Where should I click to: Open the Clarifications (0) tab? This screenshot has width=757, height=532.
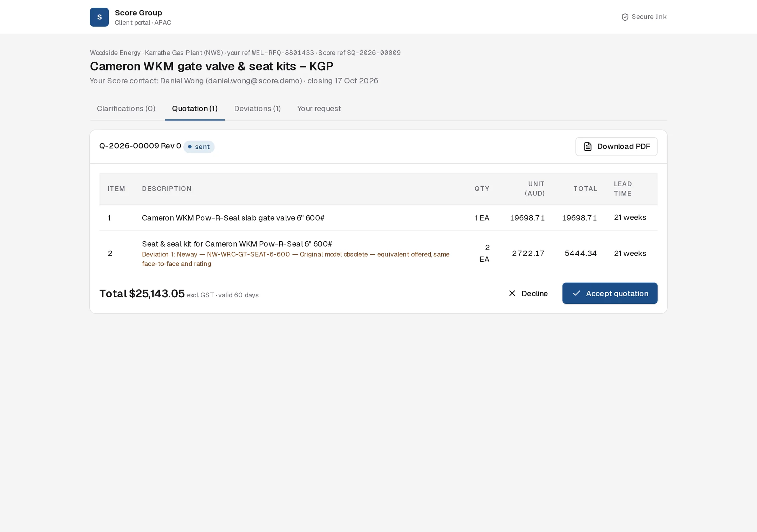pyautogui.click(x=126, y=109)
